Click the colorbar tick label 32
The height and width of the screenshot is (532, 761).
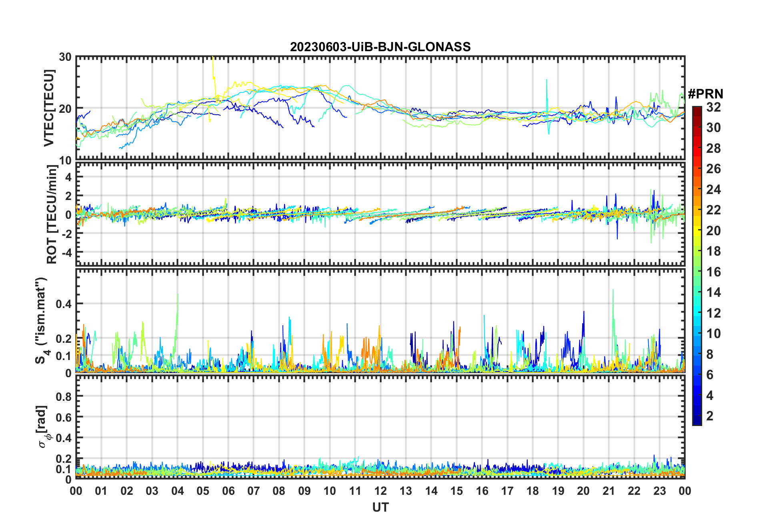pyautogui.click(x=713, y=107)
